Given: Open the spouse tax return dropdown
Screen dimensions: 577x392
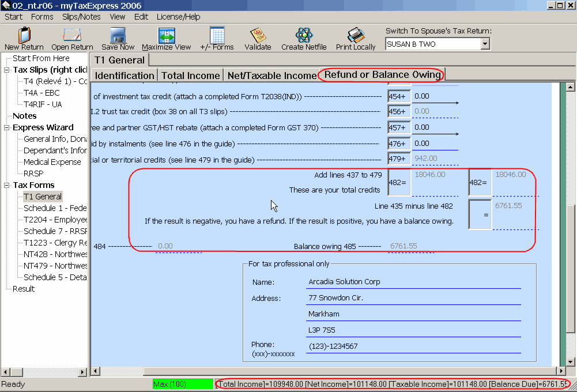Looking at the screenshot, I should [484, 44].
